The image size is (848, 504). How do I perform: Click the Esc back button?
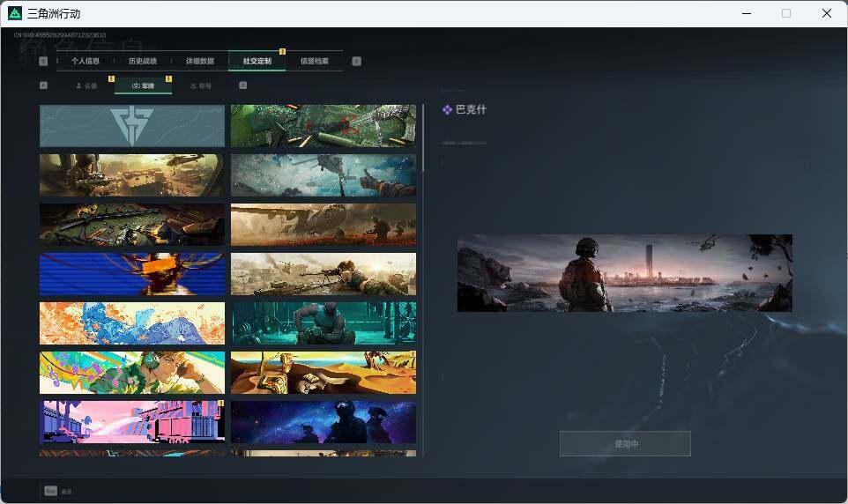pyautogui.click(x=57, y=491)
